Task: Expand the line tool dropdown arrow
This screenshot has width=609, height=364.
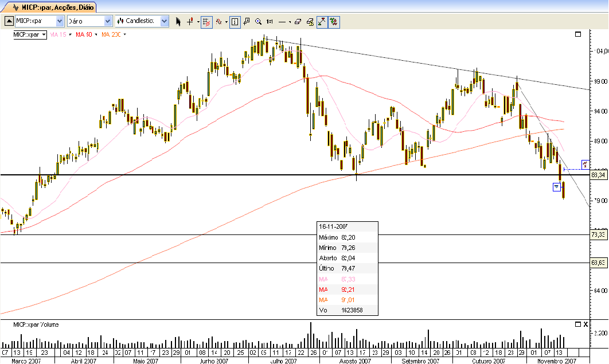Action: [x=290, y=22]
